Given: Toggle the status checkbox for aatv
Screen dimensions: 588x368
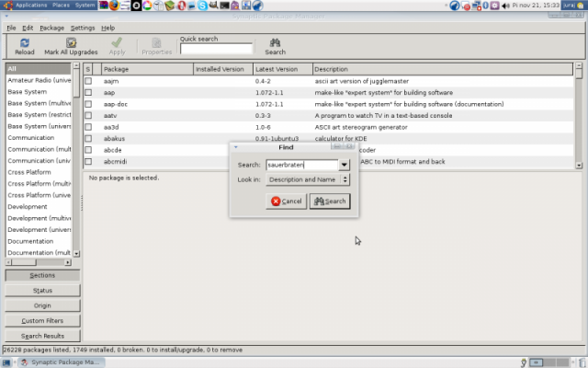Looking at the screenshot, I should click(88, 115).
